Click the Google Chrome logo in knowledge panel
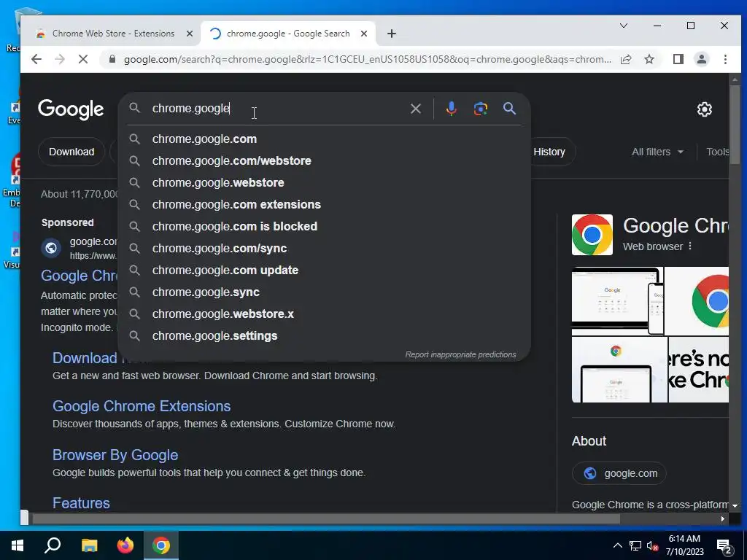Screen dimensions: 747x560 pyautogui.click(x=592, y=235)
